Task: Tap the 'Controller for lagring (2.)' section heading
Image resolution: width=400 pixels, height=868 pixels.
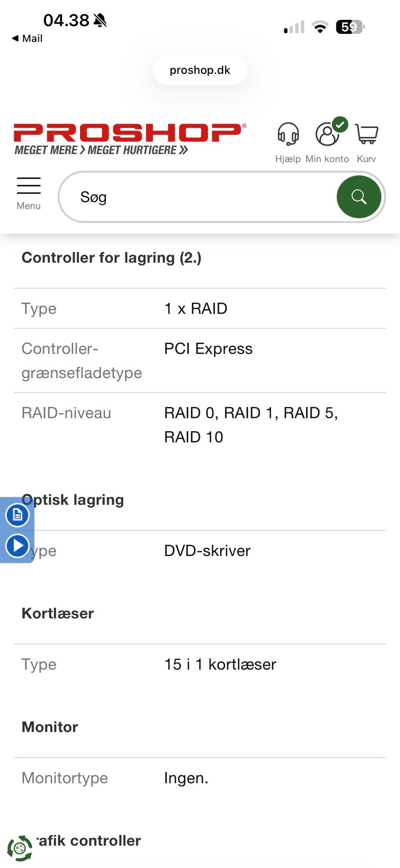Action: [x=111, y=258]
